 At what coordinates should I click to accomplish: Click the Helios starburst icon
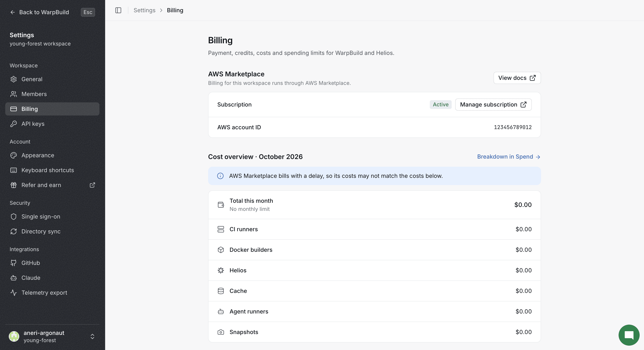coord(221,270)
